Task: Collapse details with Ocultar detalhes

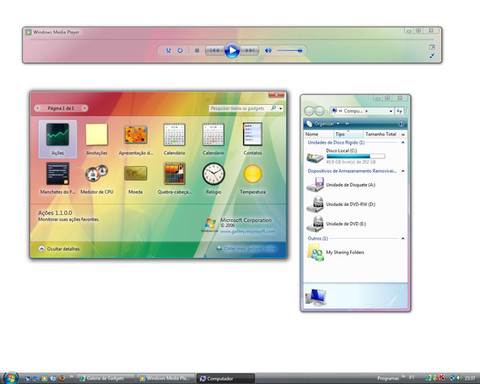Action: [x=59, y=249]
